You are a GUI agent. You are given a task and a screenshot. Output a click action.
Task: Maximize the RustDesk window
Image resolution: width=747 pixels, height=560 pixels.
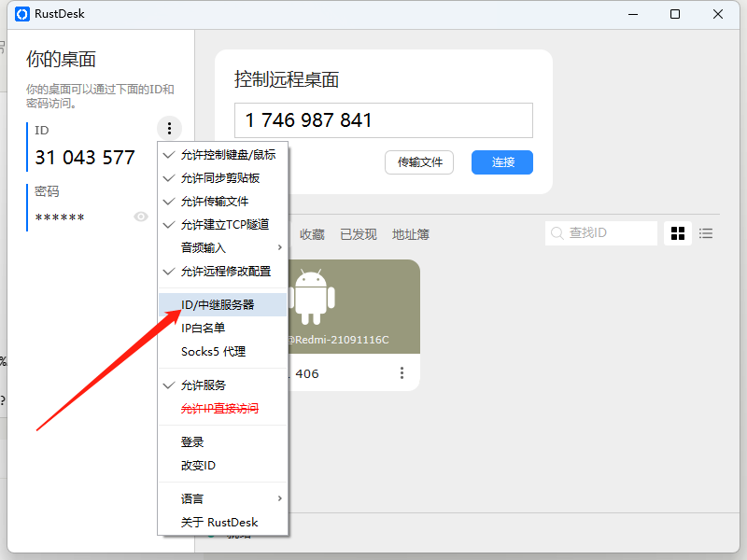coord(675,14)
